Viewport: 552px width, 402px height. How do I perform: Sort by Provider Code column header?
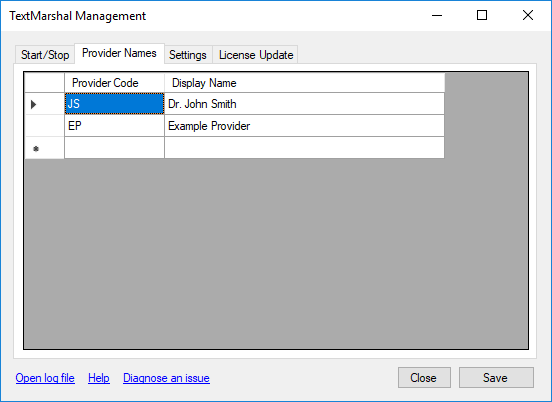(x=114, y=83)
